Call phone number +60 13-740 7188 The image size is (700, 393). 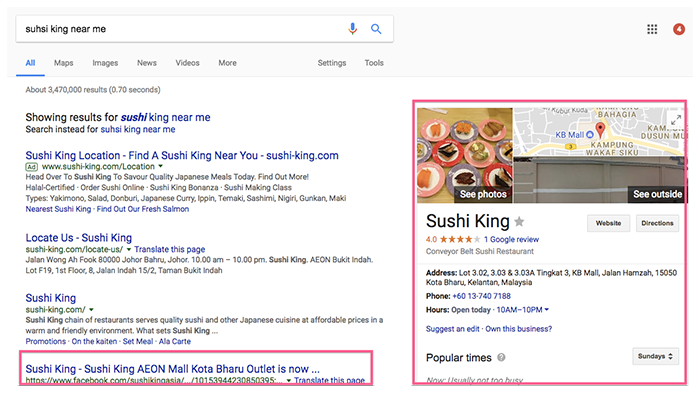click(x=482, y=296)
